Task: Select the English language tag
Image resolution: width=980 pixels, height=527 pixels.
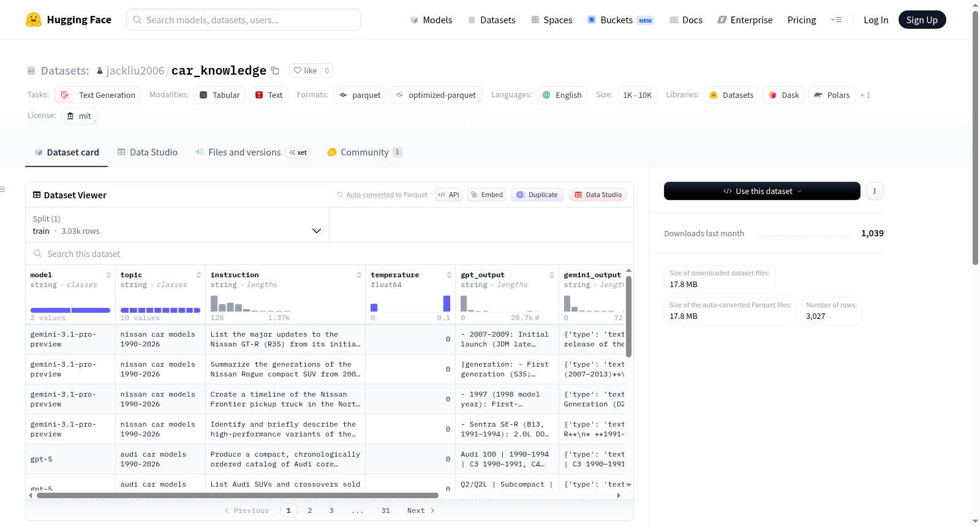Action: (x=562, y=95)
